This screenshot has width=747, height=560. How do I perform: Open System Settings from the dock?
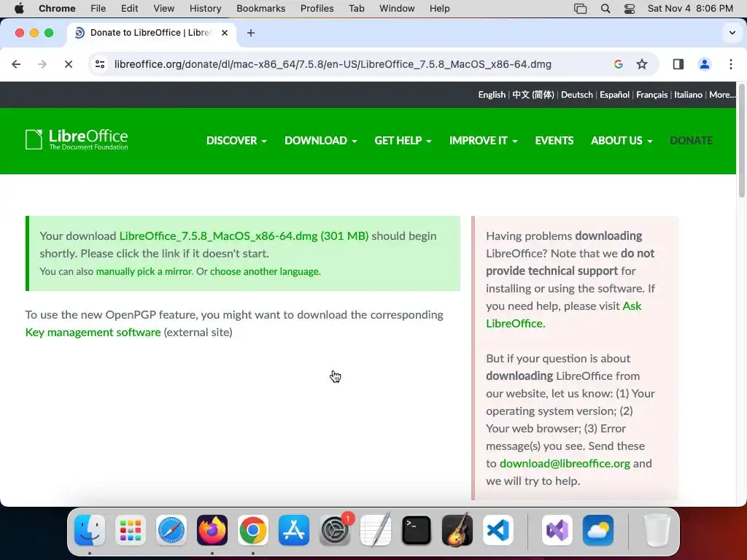click(335, 531)
